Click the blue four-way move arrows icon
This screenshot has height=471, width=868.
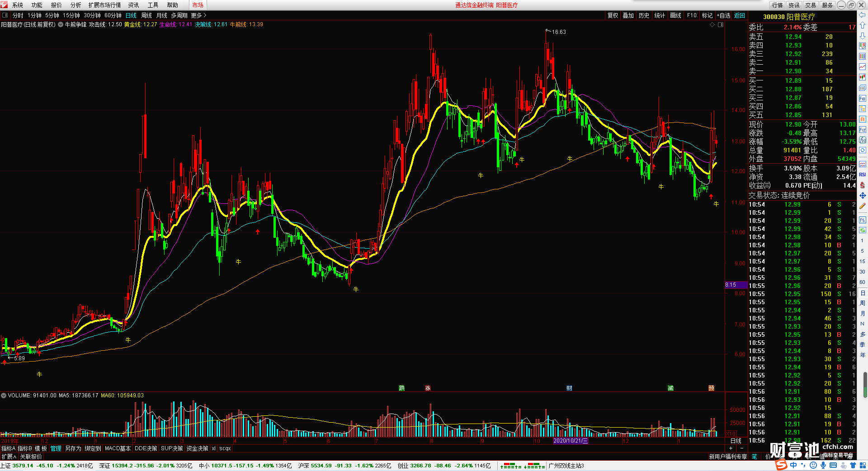pos(862,195)
